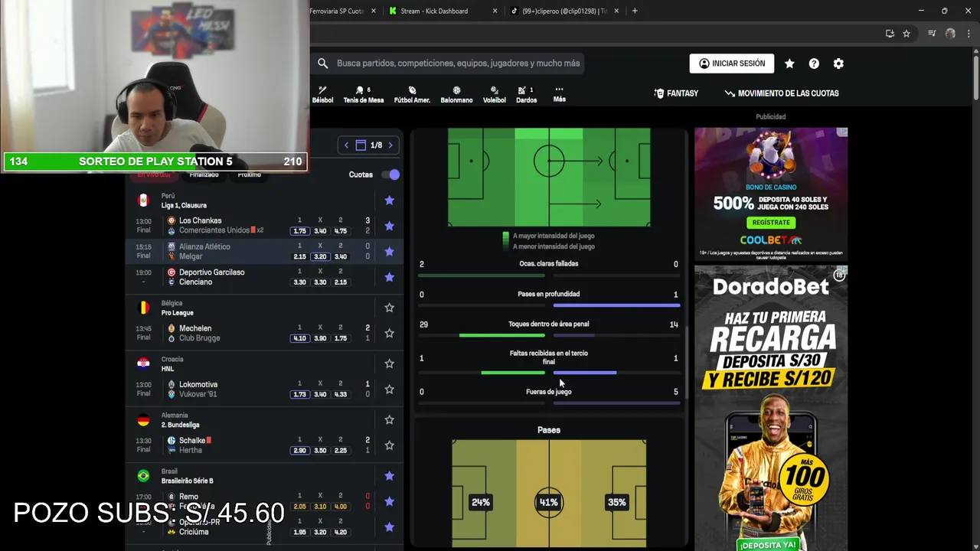Select odds 2.90 for Schalke
Image resolution: width=980 pixels, height=551 pixels.
point(299,450)
